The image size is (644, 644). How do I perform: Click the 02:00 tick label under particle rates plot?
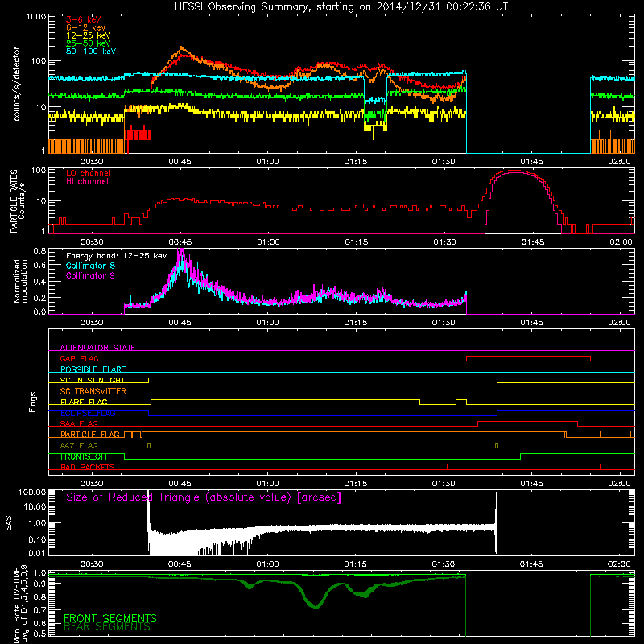coord(621,242)
